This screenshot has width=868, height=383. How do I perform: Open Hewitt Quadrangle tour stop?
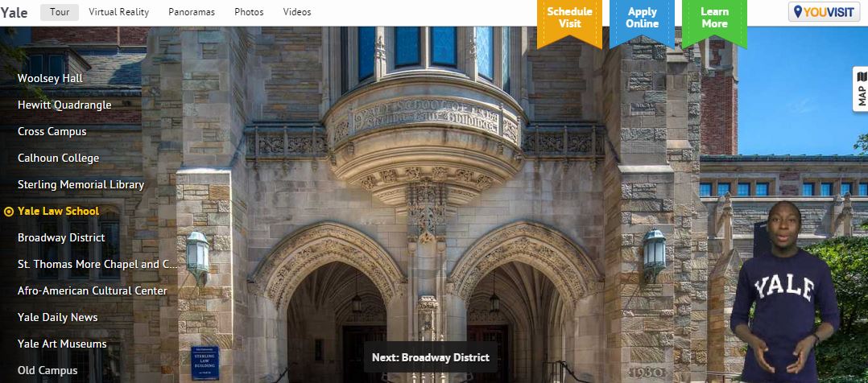coord(64,105)
